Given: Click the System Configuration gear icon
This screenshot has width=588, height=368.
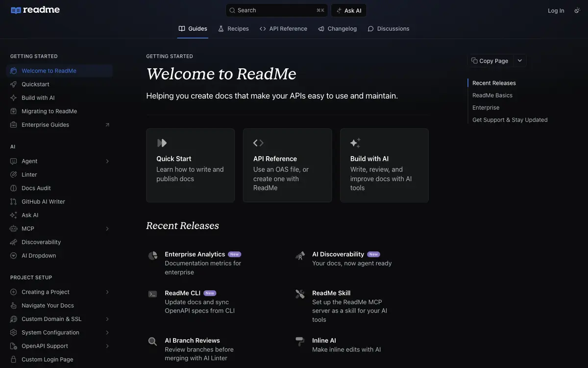Looking at the screenshot, I should coord(13,333).
